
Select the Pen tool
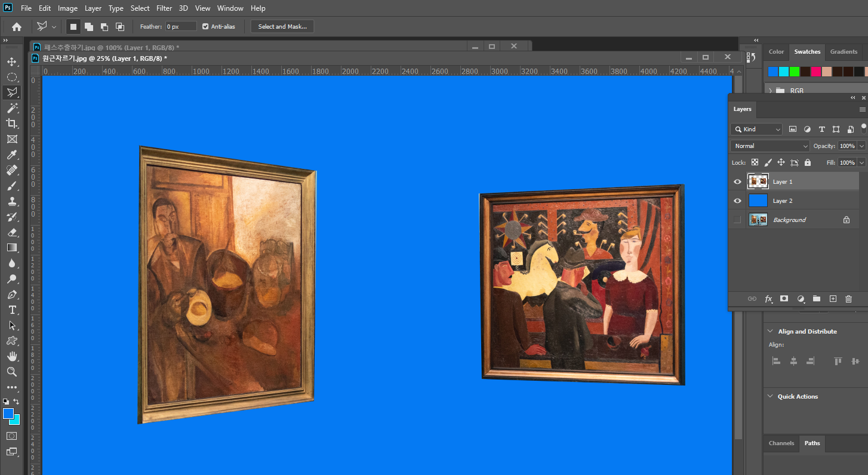11,295
